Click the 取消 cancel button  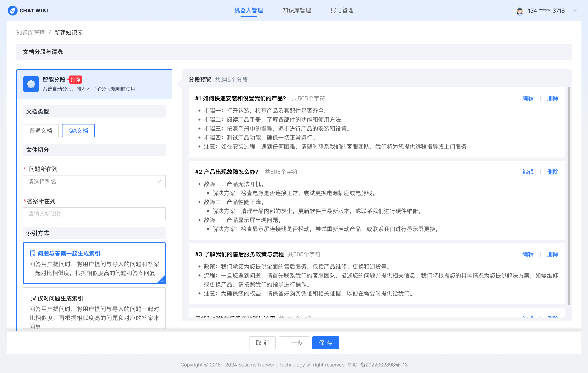262,343
